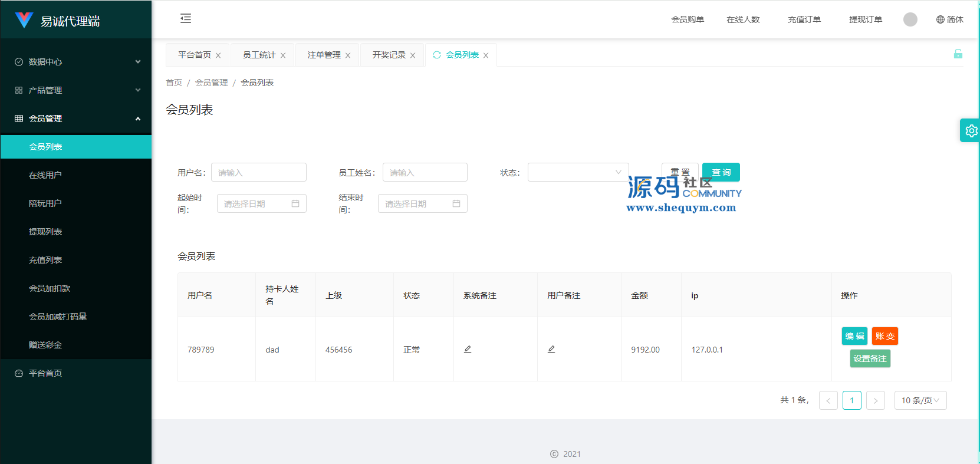
Task: Open the 状态 dropdown
Action: (578, 173)
